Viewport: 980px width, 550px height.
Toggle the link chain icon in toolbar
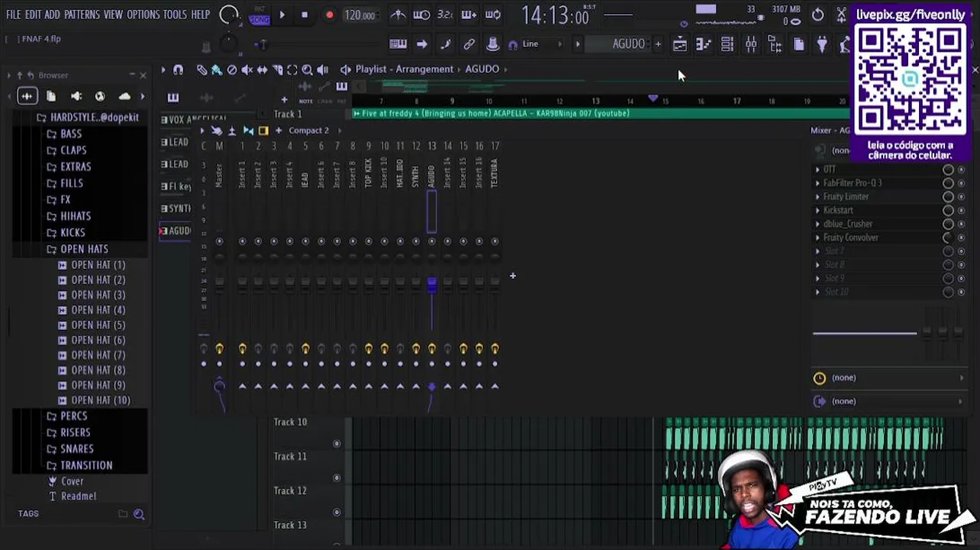tap(469, 44)
